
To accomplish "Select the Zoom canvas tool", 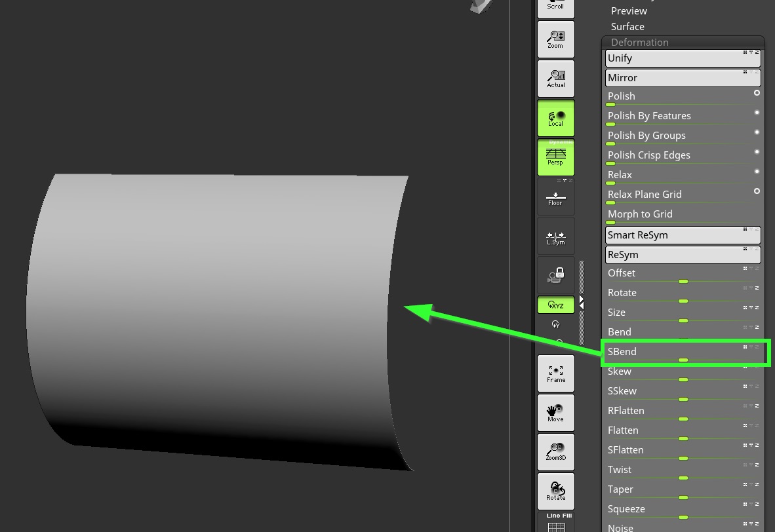I will click(555, 39).
